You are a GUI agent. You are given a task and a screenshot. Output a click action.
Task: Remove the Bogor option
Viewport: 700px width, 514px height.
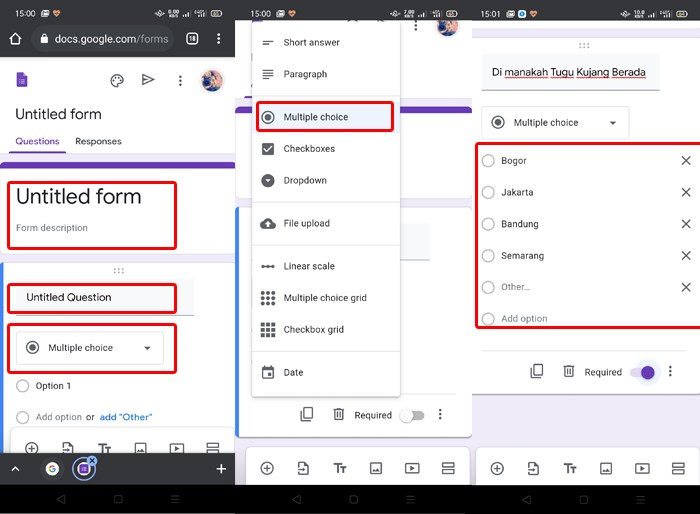[686, 161]
